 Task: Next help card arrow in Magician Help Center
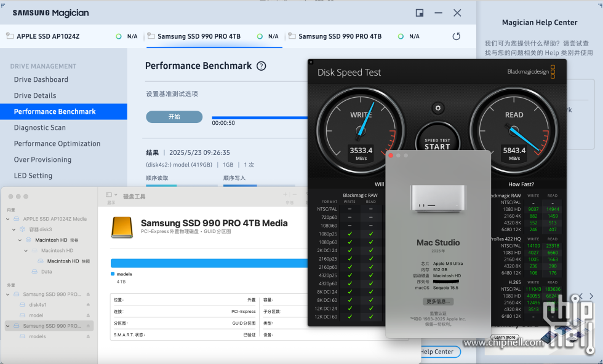[x=591, y=296]
